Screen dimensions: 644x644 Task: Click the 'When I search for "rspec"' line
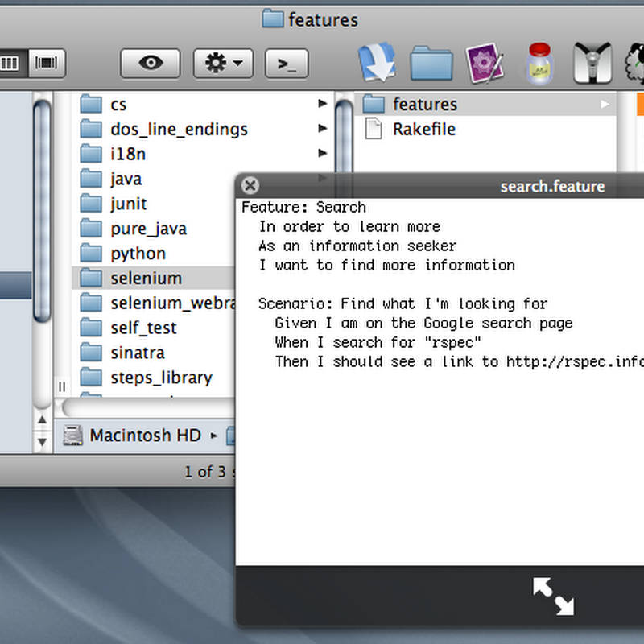pos(378,343)
